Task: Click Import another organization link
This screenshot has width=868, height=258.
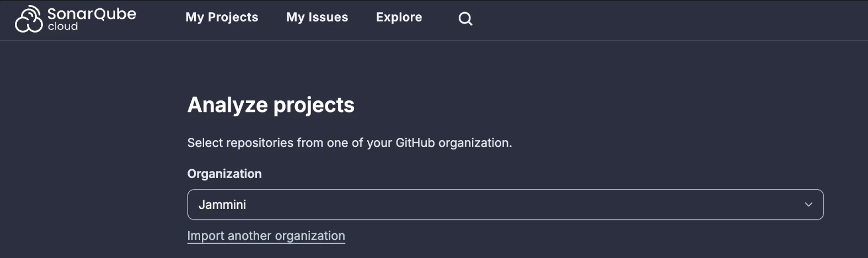Action: pyautogui.click(x=266, y=236)
